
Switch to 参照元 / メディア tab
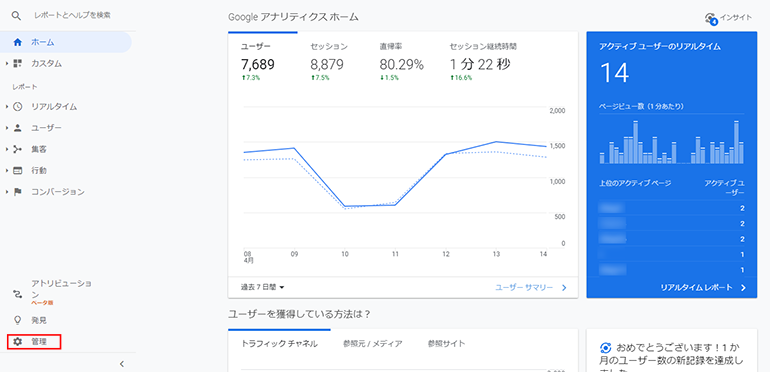pos(373,344)
